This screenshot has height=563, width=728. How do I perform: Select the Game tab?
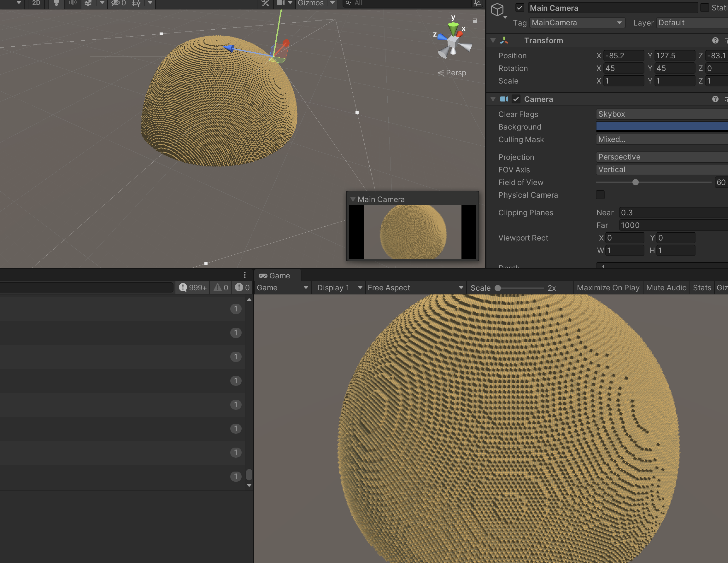[275, 276]
